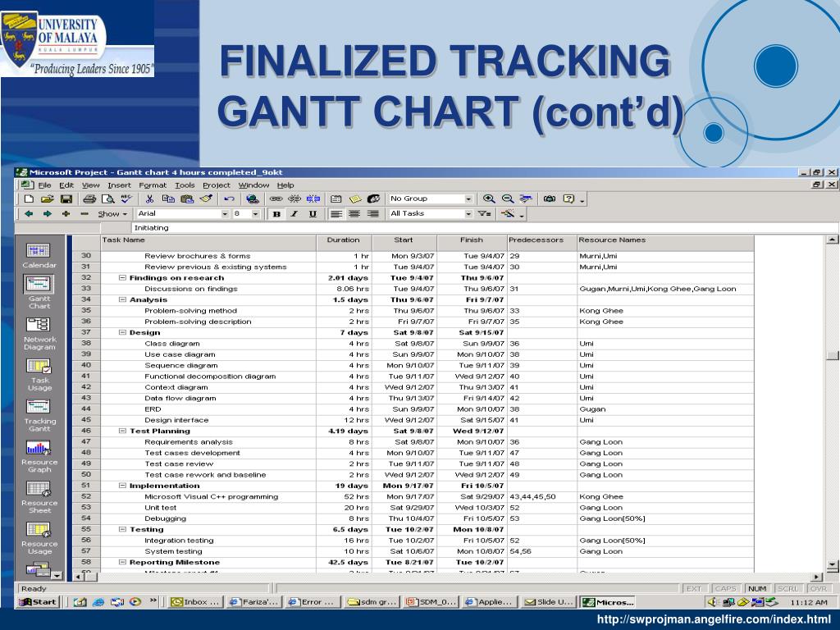The image size is (840, 630).
Task: Open the Tools menu
Action: (x=185, y=185)
